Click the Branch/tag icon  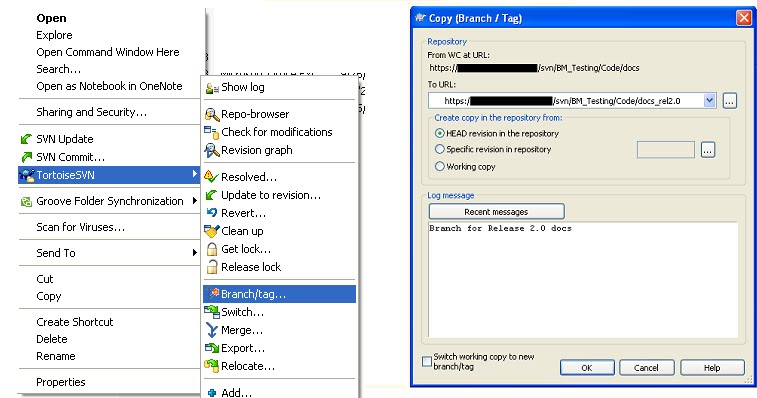pyautogui.click(x=214, y=293)
